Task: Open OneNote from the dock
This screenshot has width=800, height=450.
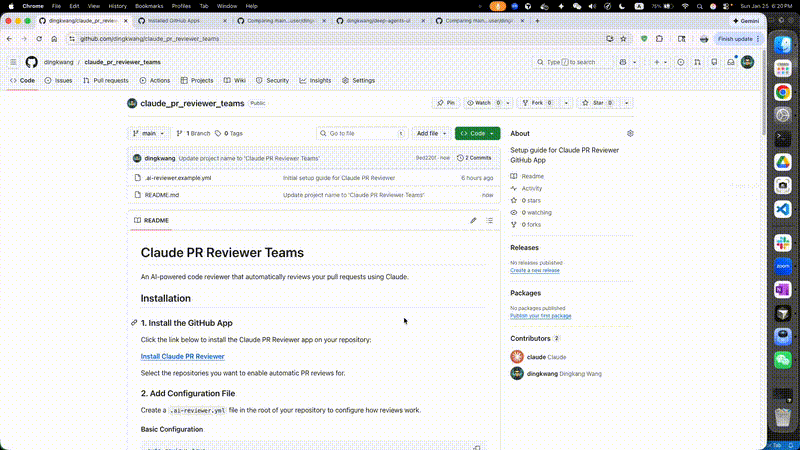Action: click(783, 290)
